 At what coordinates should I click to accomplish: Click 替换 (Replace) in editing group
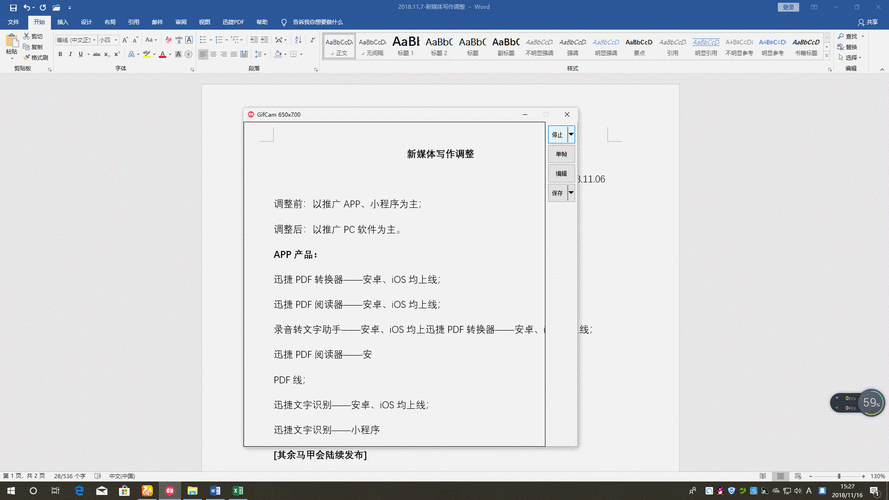[848, 47]
